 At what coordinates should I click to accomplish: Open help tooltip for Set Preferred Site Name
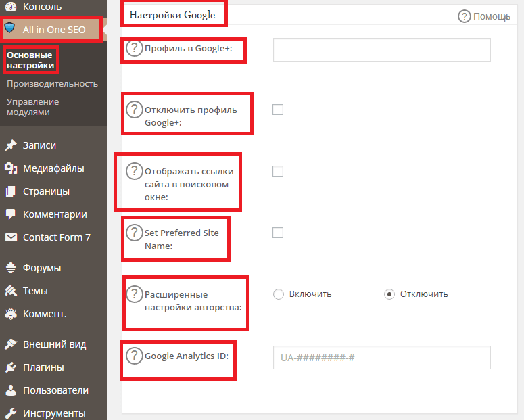pos(135,233)
